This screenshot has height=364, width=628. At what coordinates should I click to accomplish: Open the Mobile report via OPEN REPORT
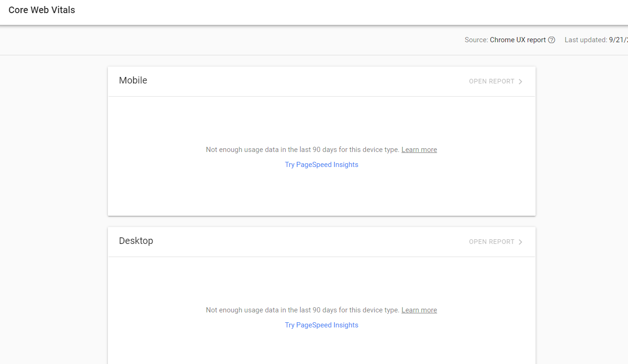[492, 82]
